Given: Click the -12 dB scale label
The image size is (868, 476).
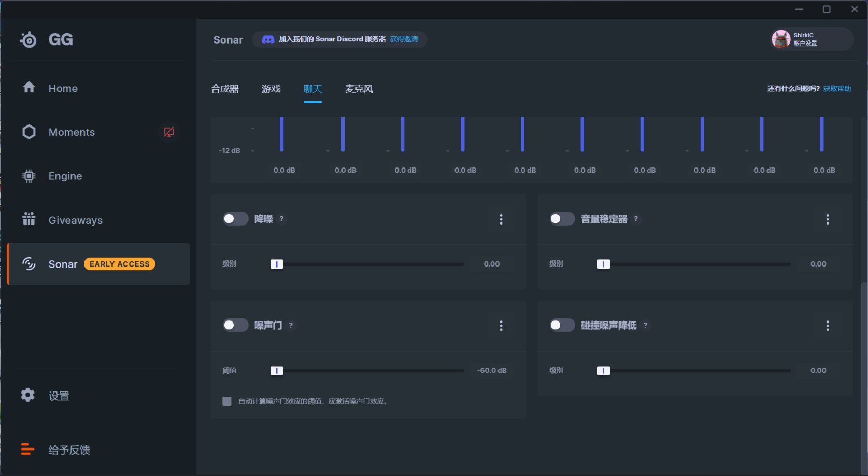Looking at the screenshot, I should click(230, 151).
